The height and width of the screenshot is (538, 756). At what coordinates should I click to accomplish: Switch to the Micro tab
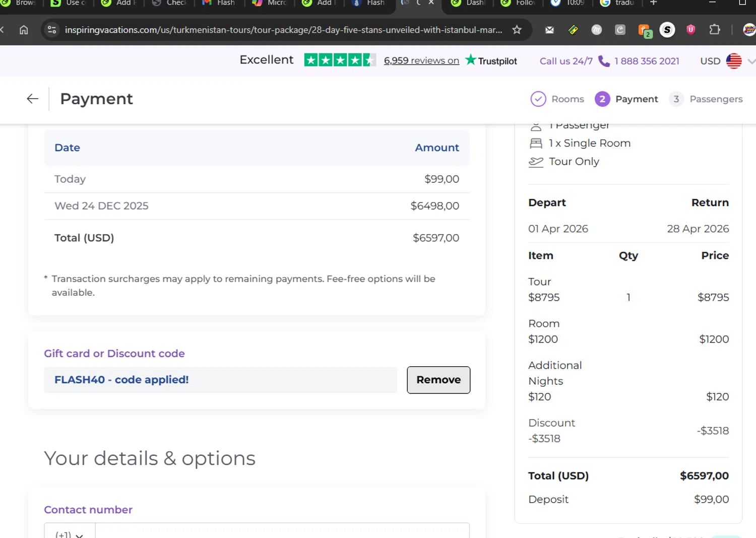pos(270,3)
